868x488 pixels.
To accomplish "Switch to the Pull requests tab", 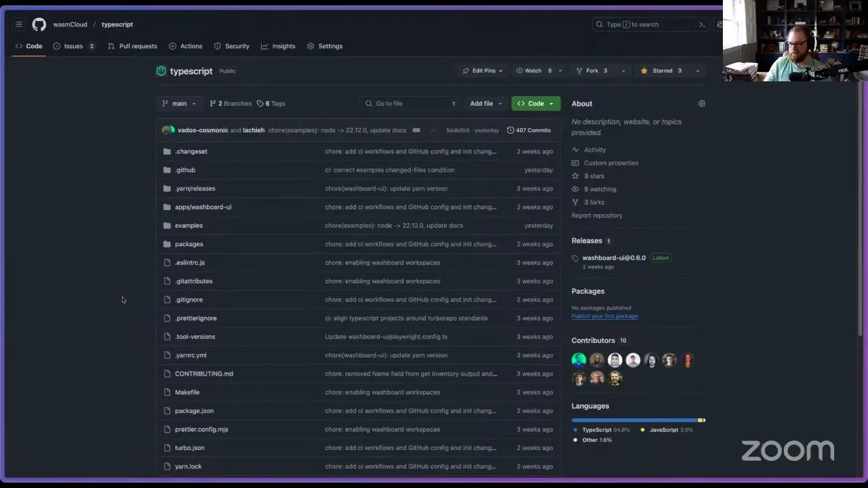I will 132,46.
